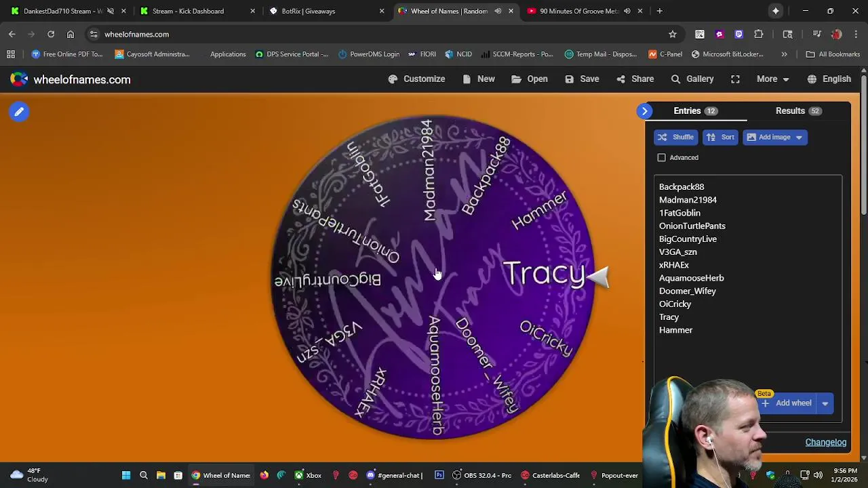Open a saved wheel via Open
Viewport: 868px width, 488px height.
click(x=530, y=79)
